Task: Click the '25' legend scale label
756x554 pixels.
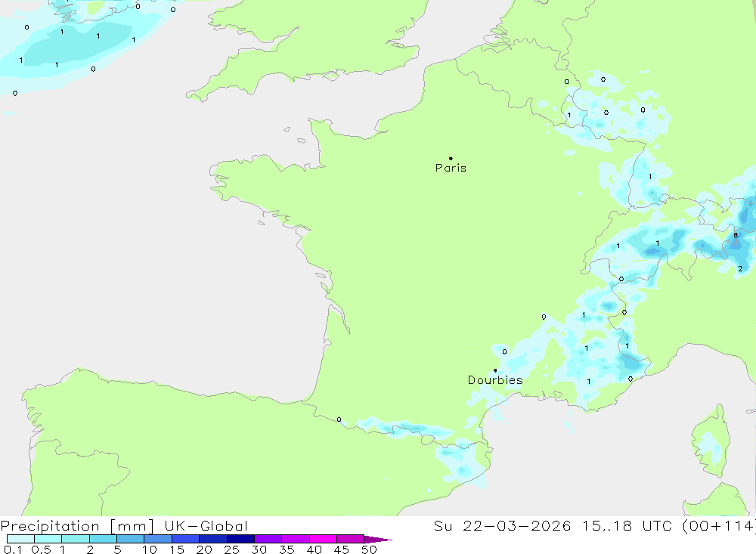Action: pyautogui.click(x=231, y=549)
